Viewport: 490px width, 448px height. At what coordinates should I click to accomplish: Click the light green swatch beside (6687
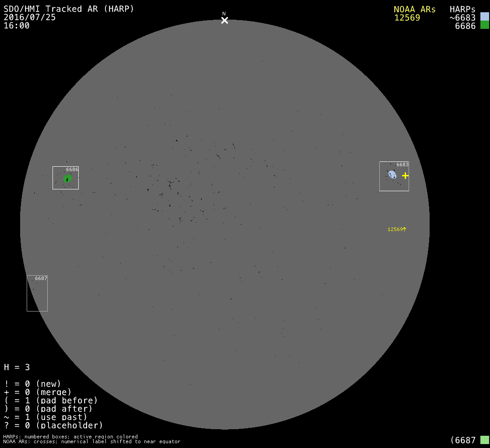click(484, 440)
